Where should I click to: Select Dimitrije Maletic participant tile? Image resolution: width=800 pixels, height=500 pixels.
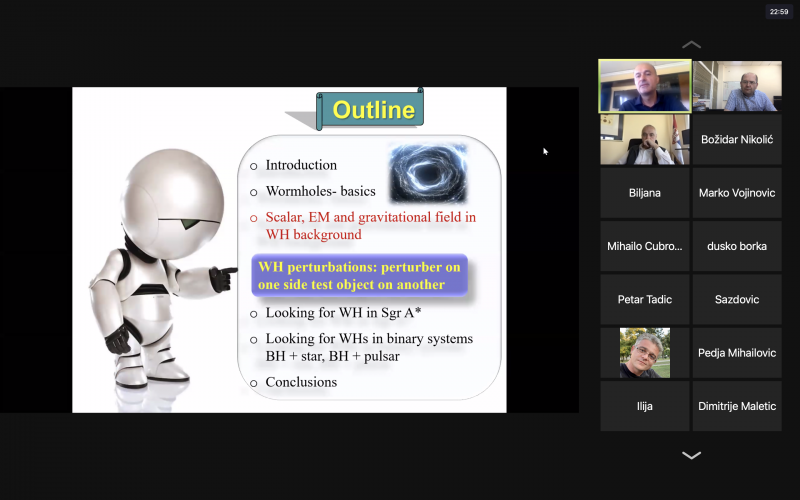tap(737, 406)
